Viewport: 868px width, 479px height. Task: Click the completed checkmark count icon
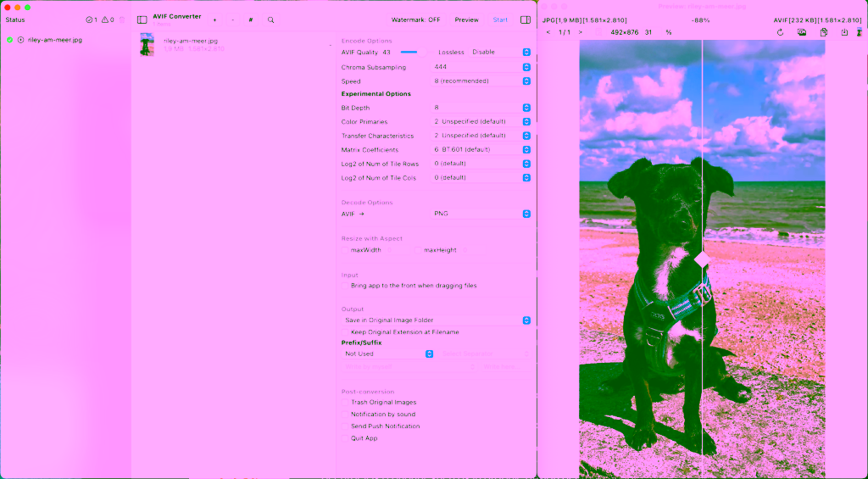(x=89, y=20)
